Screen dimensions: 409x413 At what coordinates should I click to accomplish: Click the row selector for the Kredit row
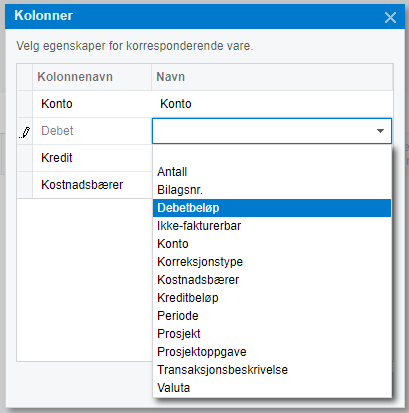[25, 158]
